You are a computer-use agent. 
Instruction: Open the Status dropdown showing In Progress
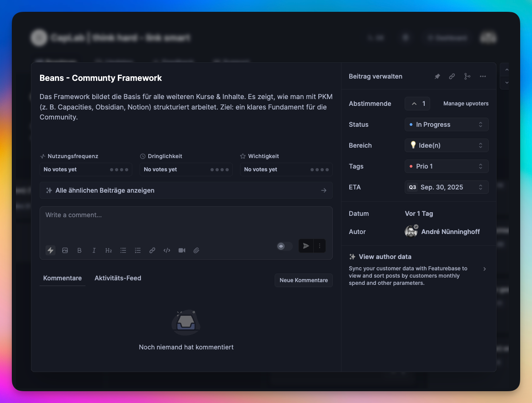447,124
